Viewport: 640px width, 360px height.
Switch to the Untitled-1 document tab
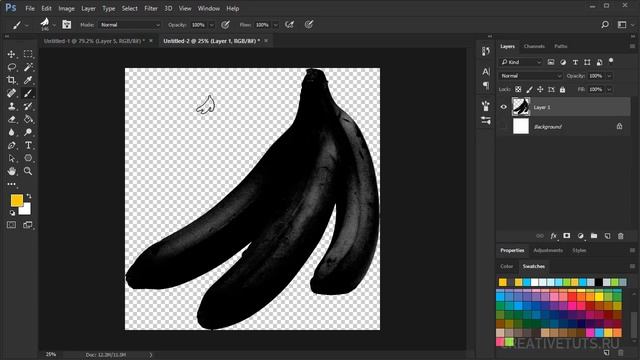pos(94,41)
